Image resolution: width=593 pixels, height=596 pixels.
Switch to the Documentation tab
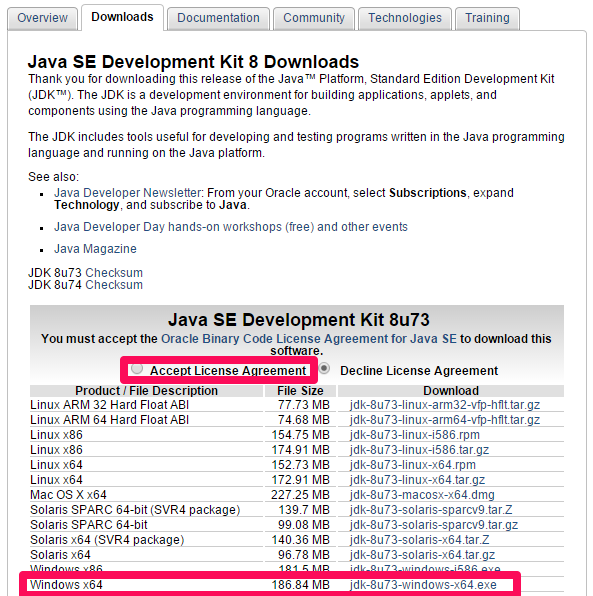(x=218, y=18)
